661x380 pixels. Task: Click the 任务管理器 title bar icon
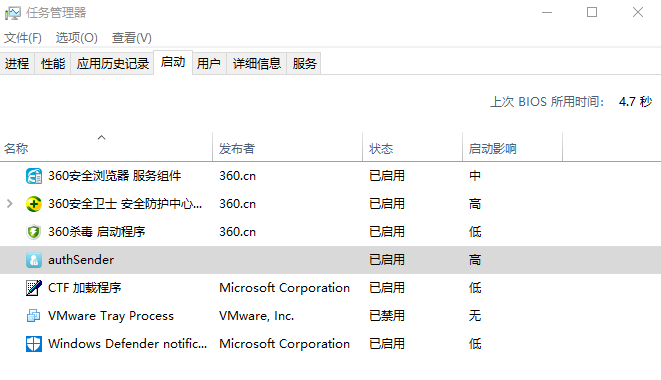click(13, 13)
